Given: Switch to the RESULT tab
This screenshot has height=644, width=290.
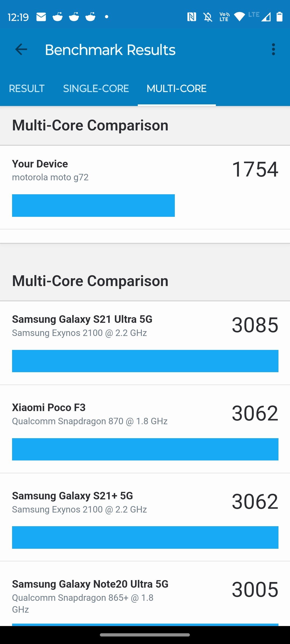Looking at the screenshot, I should click(27, 89).
